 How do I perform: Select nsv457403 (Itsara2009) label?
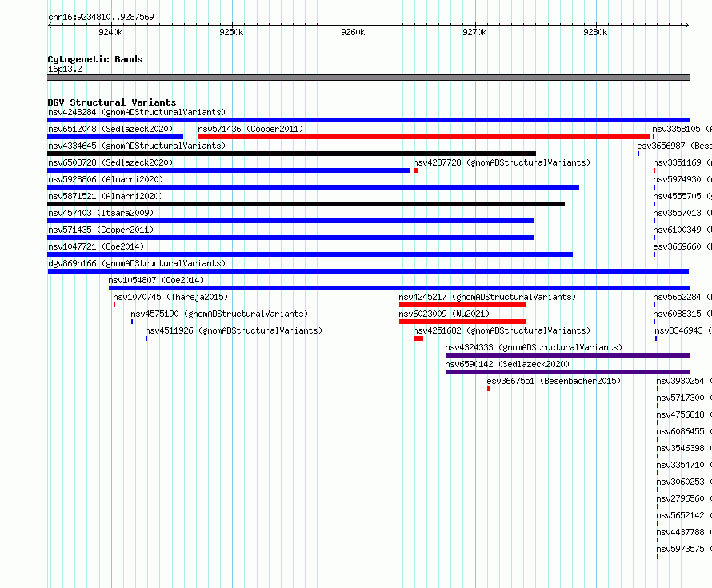pos(101,213)
